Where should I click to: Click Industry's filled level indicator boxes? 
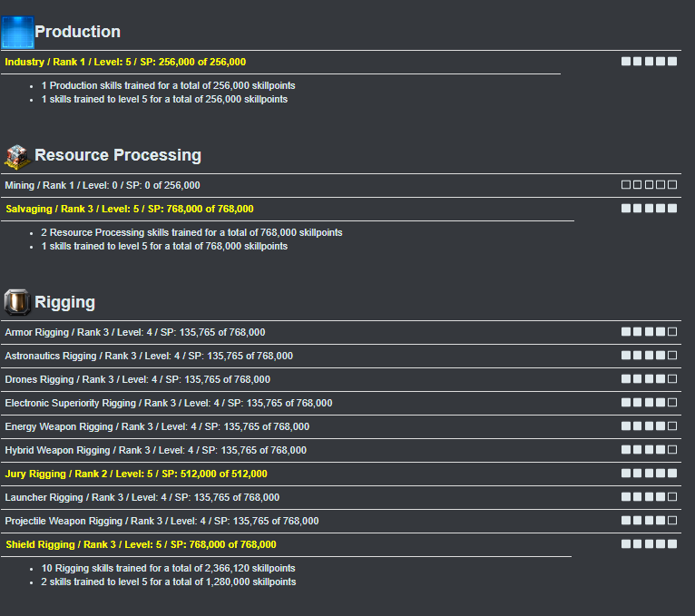click(649, 62)
